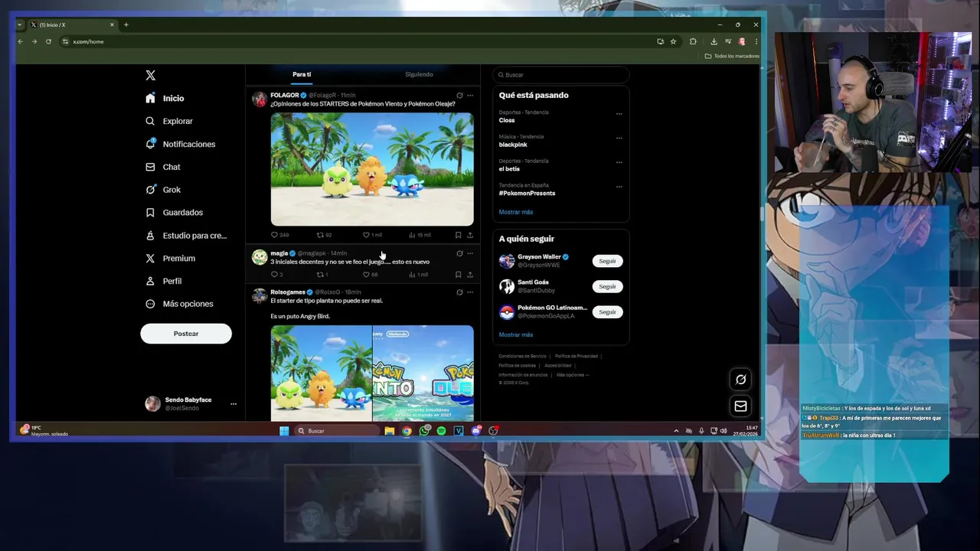
Task: Bookmark this page with star icon
Action: tap(673, 41)
